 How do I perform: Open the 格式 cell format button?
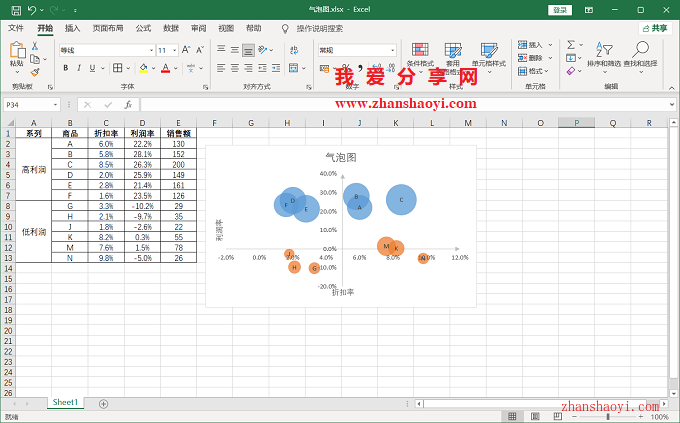coord(533,71)
